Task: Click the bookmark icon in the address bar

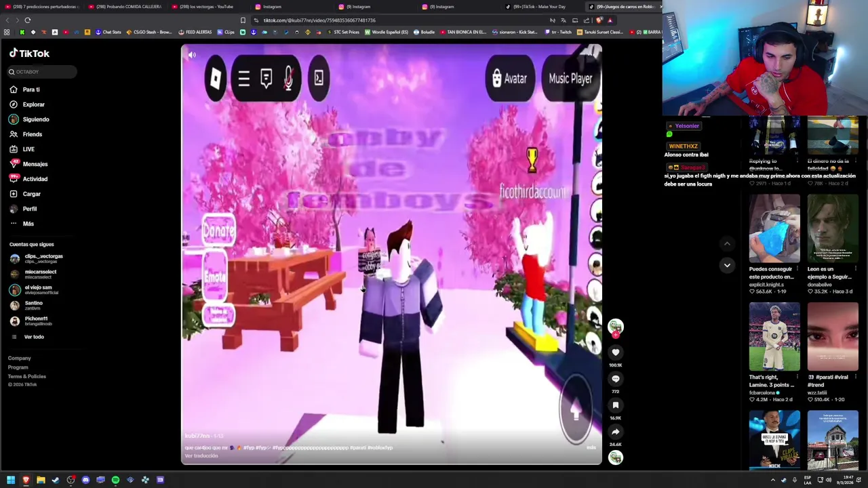Action: click(x=243, y=20)
